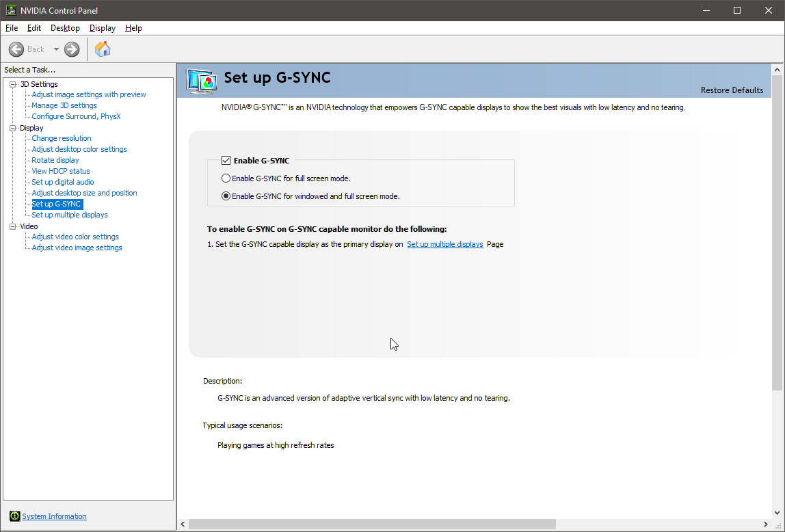Open Change resolution page

tap(61, 138)
